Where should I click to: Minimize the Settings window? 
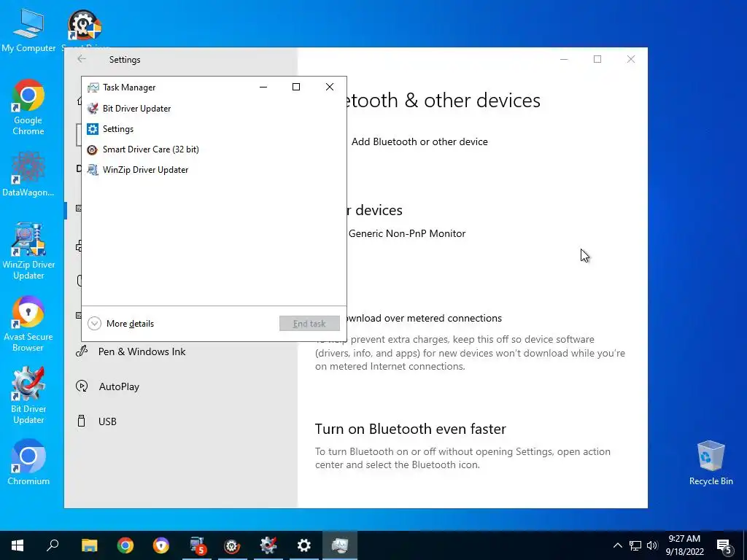(x=564, y=59)
